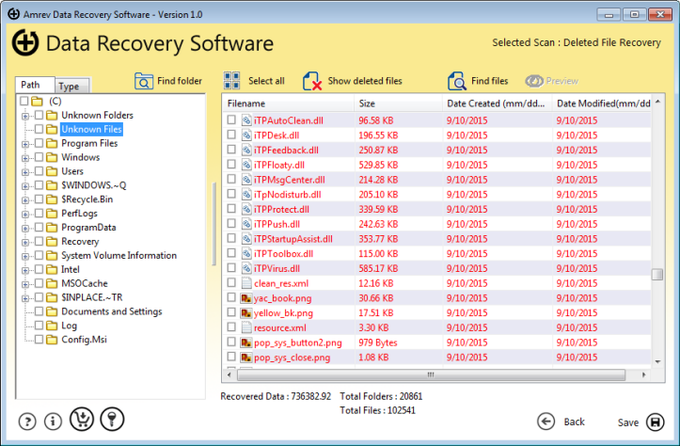
Task: Expand the ProgramData tree node
Action: coord(25,229)
